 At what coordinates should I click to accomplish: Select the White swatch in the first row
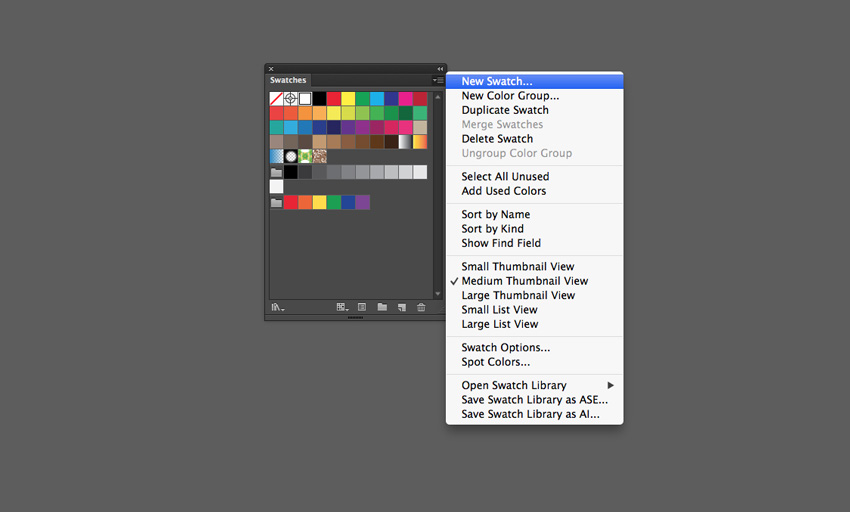(305, 99)
